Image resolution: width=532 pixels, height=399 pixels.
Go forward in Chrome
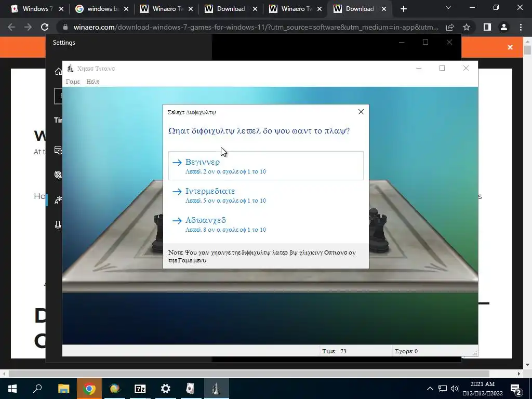point(28,27)
